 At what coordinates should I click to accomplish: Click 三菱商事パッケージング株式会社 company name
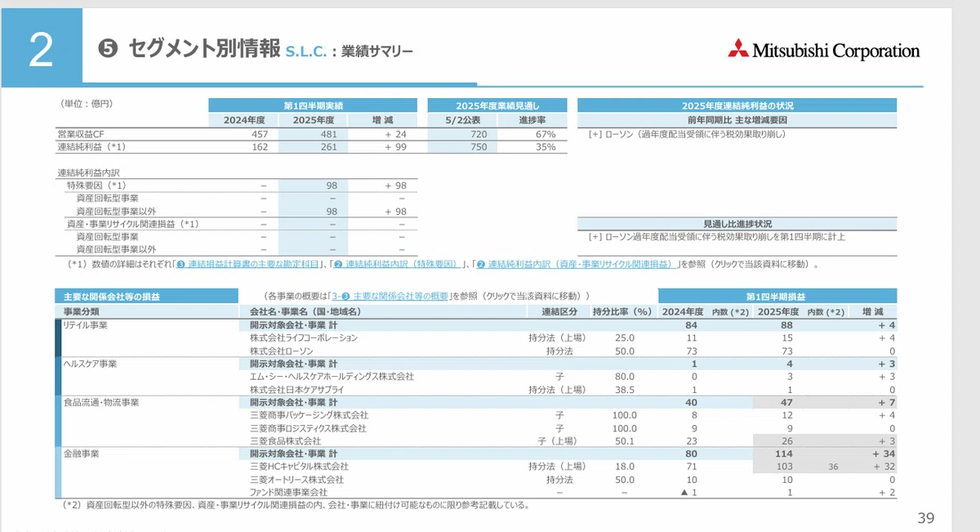(309, 415)
